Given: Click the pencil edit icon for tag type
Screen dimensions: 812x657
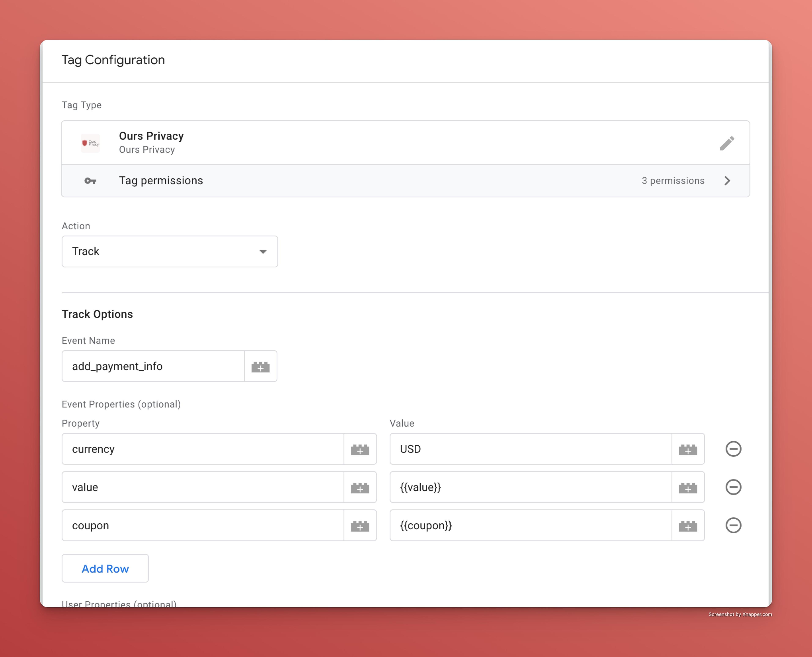Looking at the screenshot, I should click(727, 143).
